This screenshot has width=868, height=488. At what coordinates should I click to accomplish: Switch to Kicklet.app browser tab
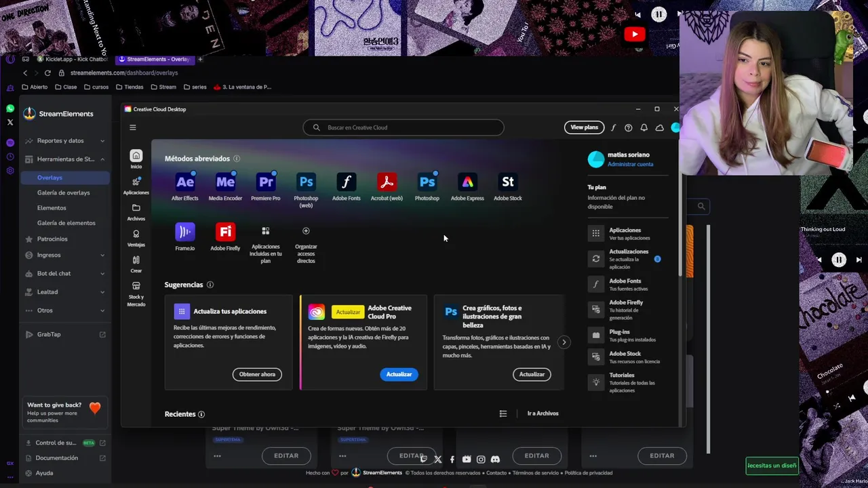tap(72, 59)
